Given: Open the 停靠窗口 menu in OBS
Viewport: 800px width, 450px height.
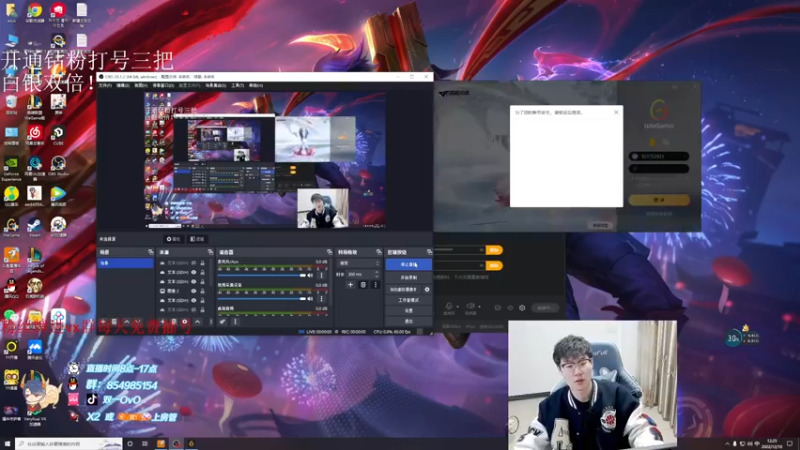Looking at the screenshot, I should click(163, 85).
